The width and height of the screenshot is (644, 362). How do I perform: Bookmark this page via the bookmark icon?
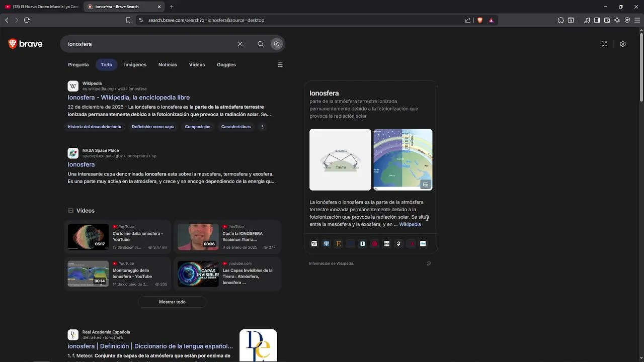[x=128, y=20]
